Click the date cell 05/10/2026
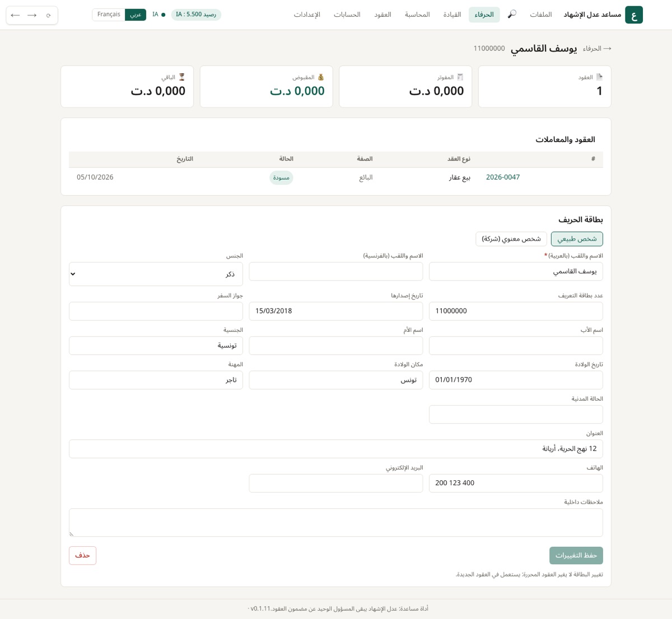This screenshot has height=619, width=672. [x=95, y=177]
